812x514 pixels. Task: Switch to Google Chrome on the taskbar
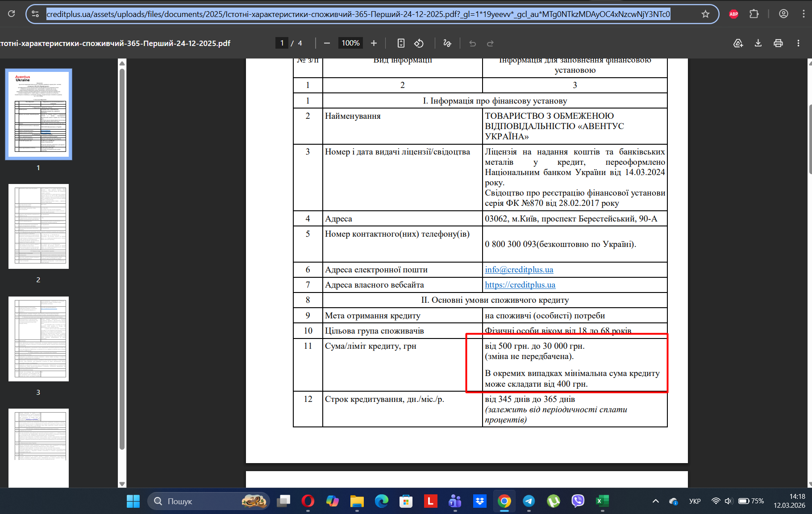coord(504,501)
